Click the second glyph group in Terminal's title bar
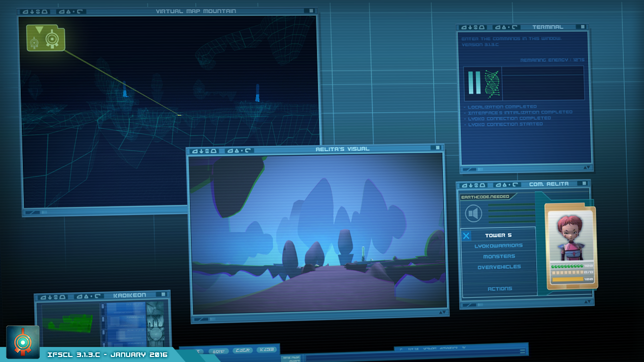644x362 pixels. tap(507, 27)
